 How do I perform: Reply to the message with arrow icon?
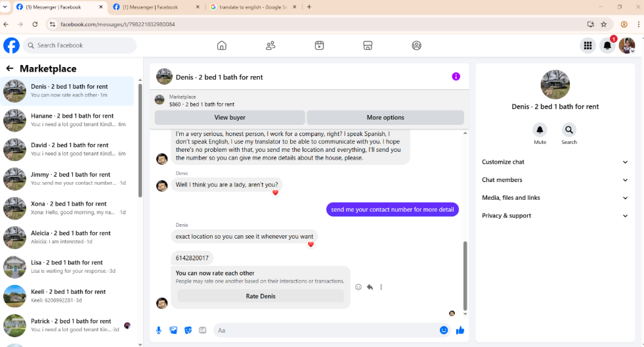[x=370, y=287]
